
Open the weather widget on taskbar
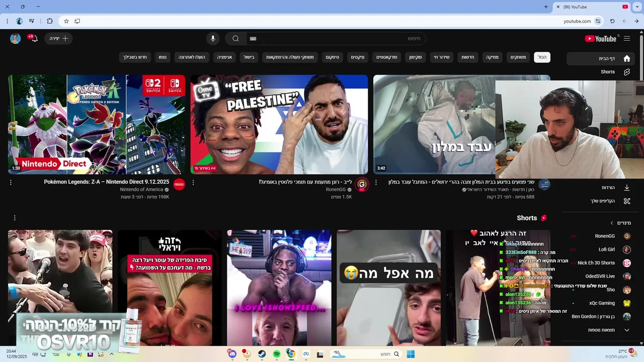tap(622, 354)
